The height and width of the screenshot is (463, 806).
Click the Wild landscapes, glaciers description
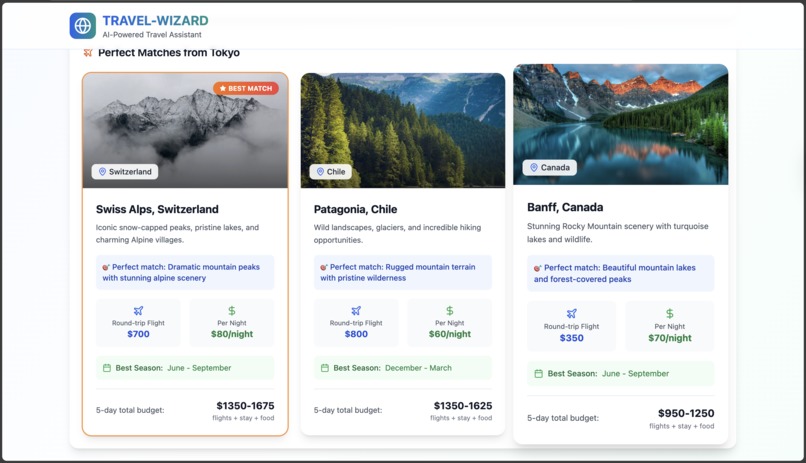397,234
